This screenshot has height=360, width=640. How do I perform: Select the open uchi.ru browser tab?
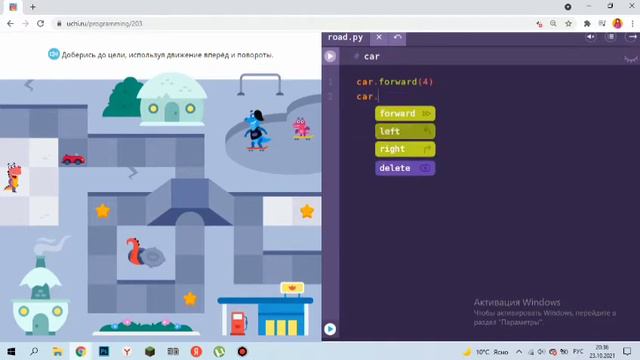(13, 7)
